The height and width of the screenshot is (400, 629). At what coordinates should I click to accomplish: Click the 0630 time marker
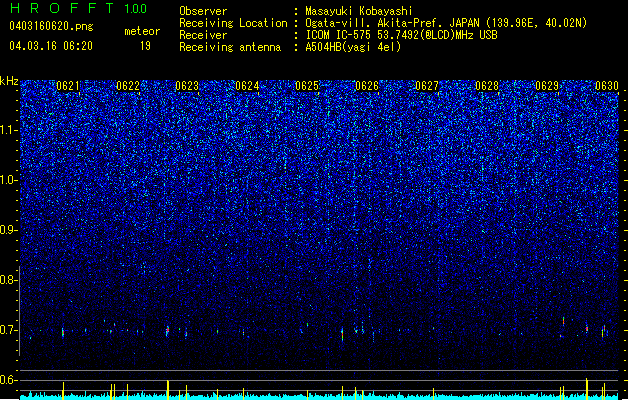tap(607, 86)
